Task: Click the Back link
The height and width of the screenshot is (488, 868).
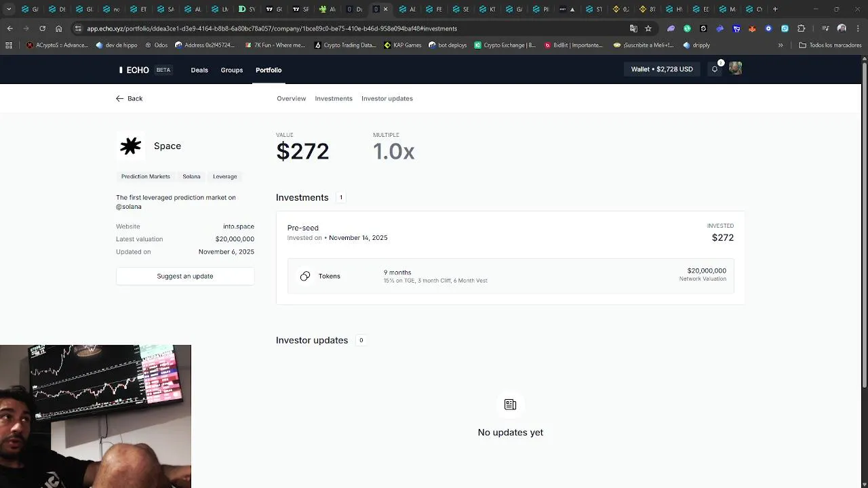Action: (x=129, y=98)
